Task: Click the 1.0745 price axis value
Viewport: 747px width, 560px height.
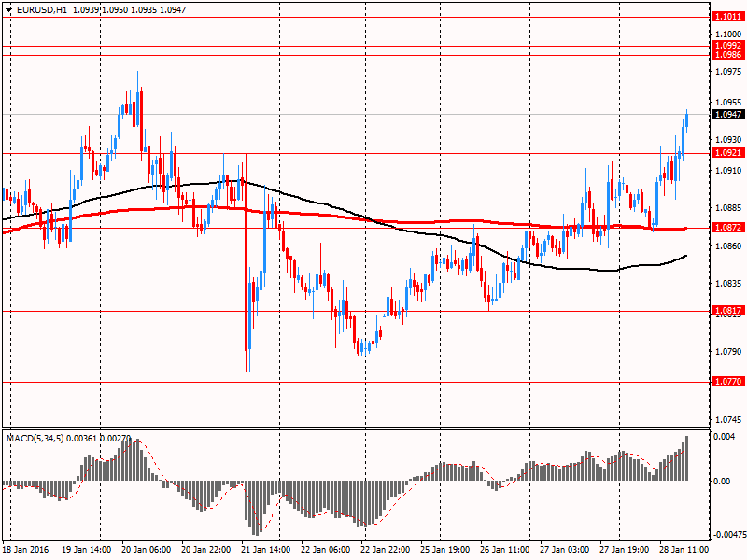Action: [x=727, y=420]
